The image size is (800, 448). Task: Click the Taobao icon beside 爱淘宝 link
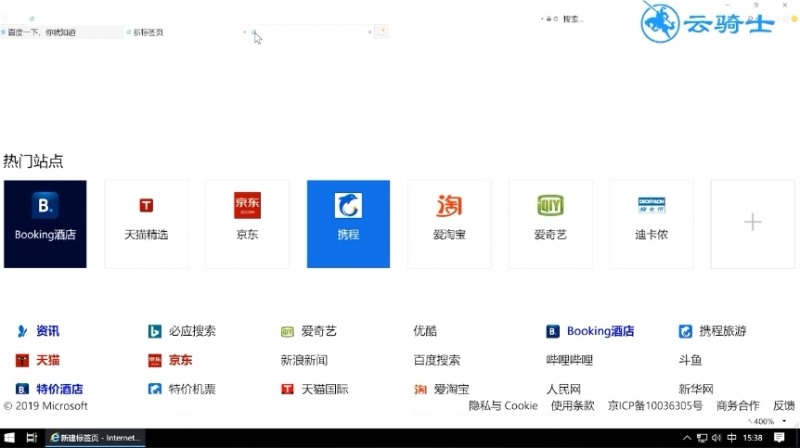coord(420,389)
